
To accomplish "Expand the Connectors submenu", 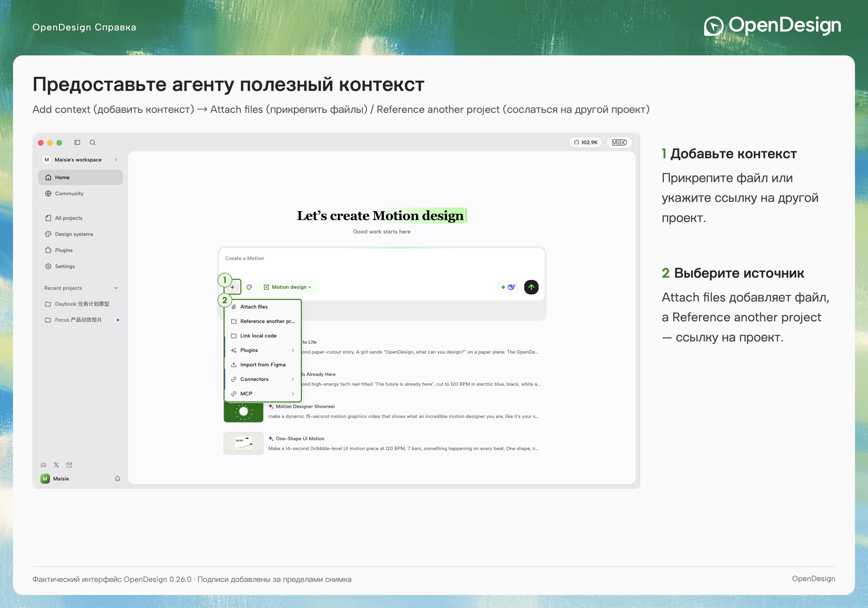I will 263,379.
